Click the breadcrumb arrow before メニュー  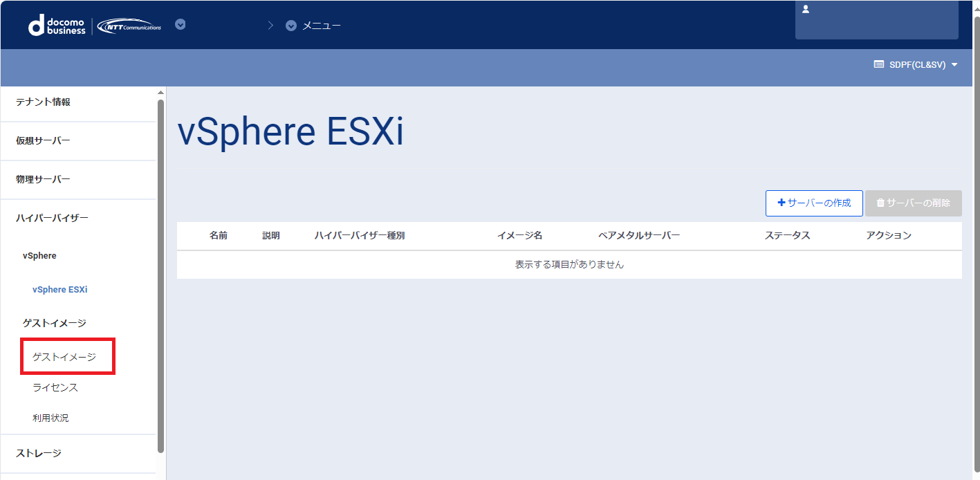click(270, 26)
